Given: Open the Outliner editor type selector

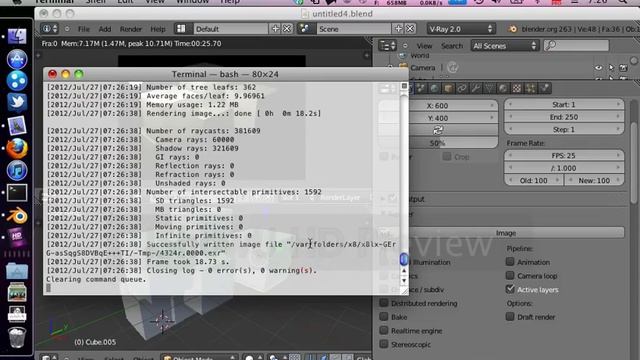Looking at the screenshot, I should 388,46.
